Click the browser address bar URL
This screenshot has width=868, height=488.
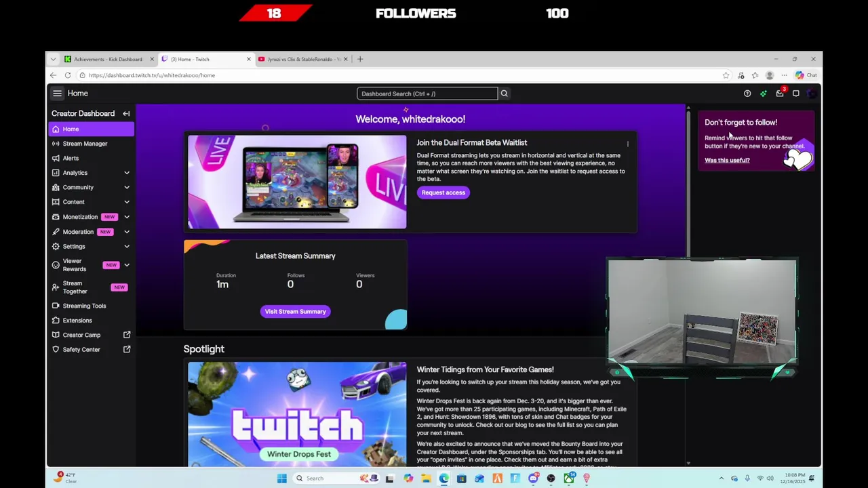[x=152, y=75]
